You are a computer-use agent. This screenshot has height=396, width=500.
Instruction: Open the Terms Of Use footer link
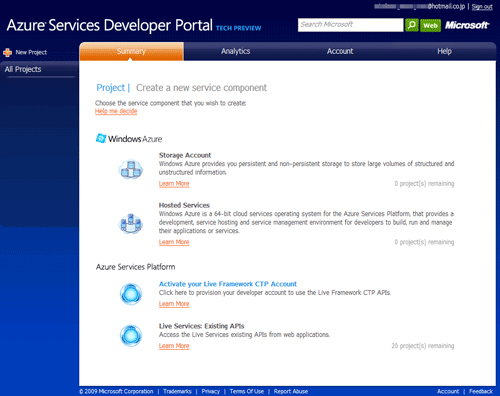pyautogui.click(x=247, y=391)
